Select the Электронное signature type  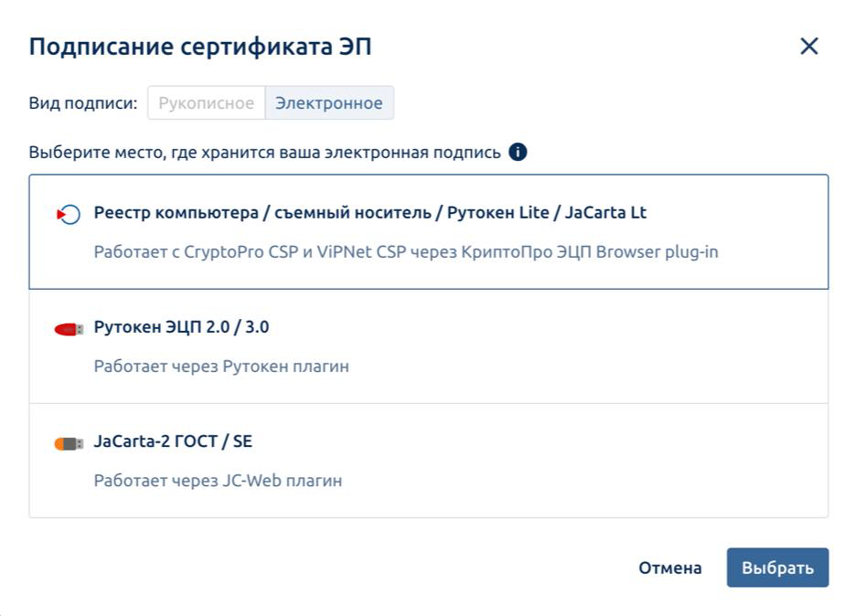329,102
